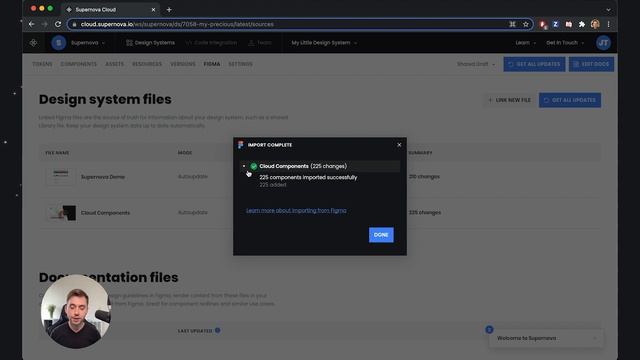Open Chrome three-dot menu
This screenshot has height=360, width=640.
pyautogui.click(x=608, y=24)
